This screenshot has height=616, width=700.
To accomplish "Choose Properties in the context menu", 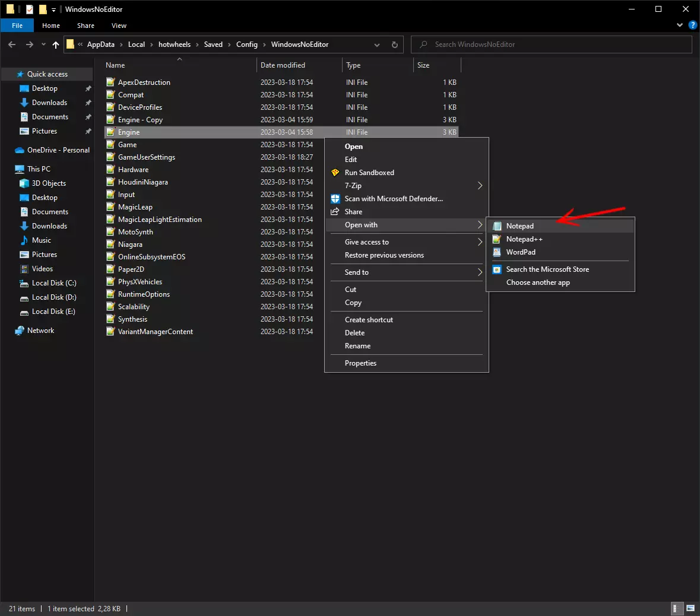I will [x=360, y=363].
